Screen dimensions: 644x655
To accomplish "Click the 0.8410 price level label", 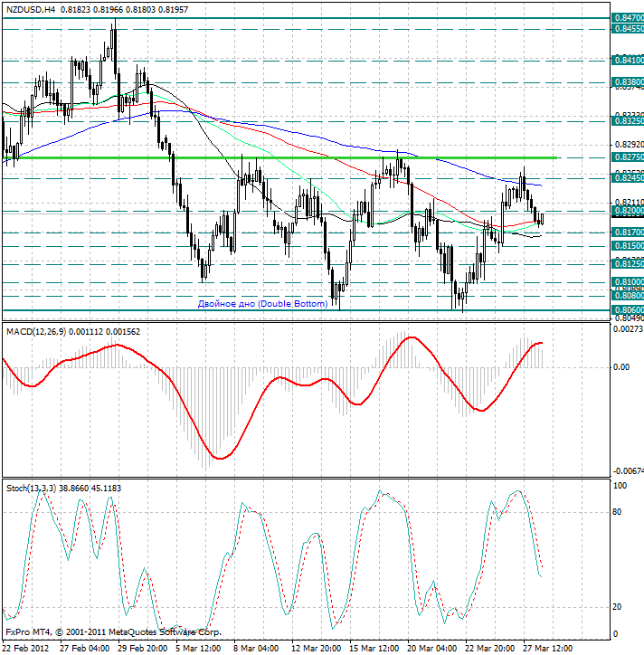I will [x=628, y=61].
